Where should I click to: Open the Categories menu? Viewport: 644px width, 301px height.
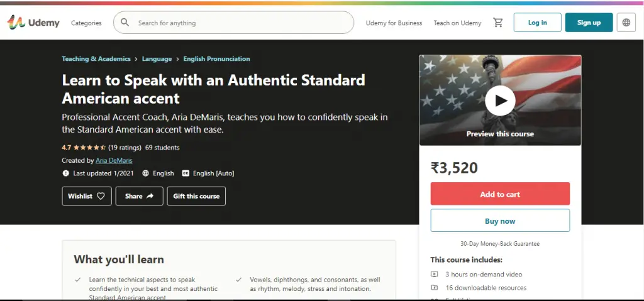coord(86,23)
